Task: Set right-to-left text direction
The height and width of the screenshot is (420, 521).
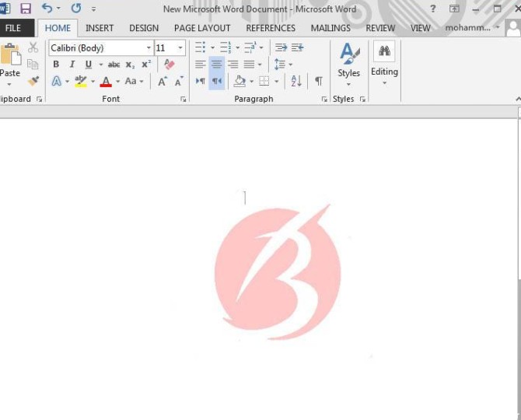Action: point(217,81)
